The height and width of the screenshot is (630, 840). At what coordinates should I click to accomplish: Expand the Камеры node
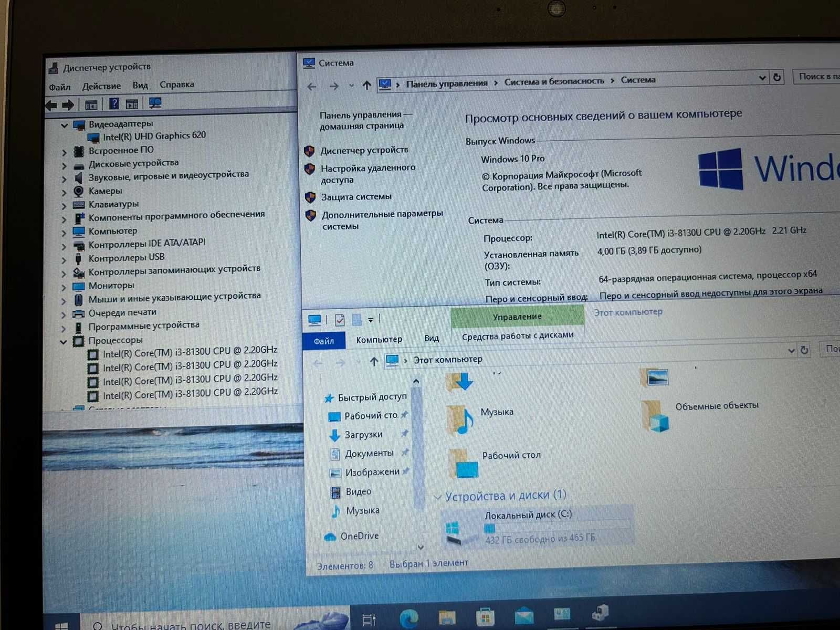pos(64,193)
